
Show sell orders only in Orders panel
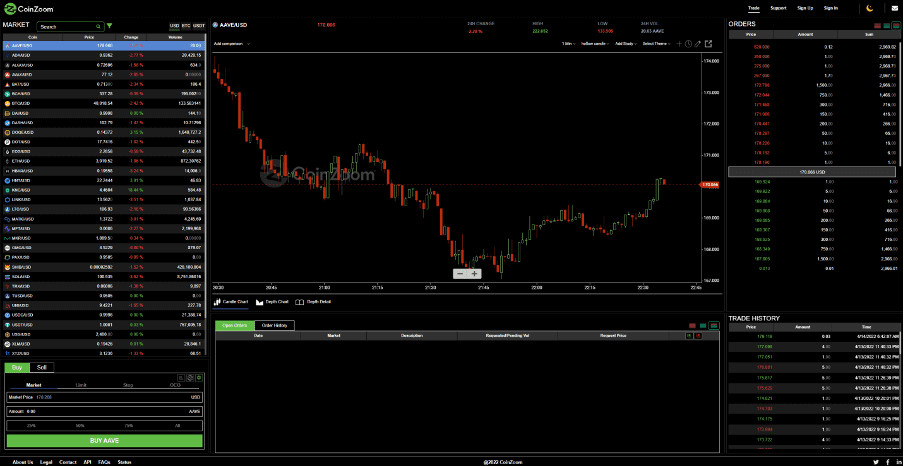(877, 26)
